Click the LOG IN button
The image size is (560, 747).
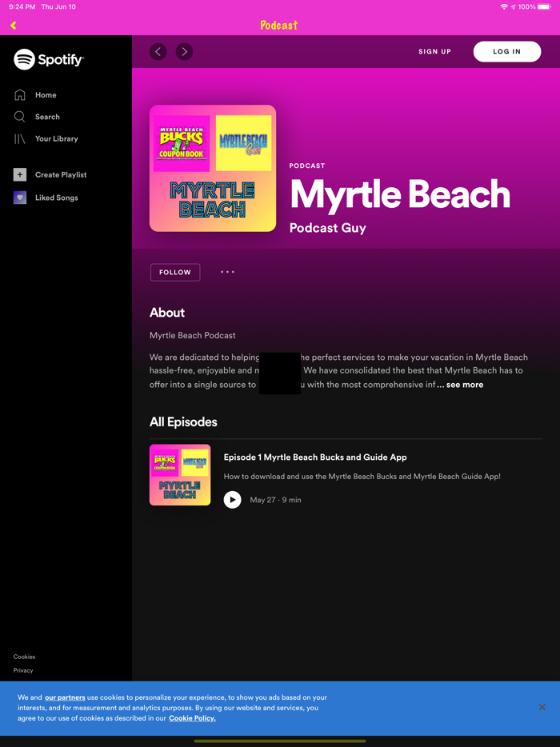click(x=506, y=51)
